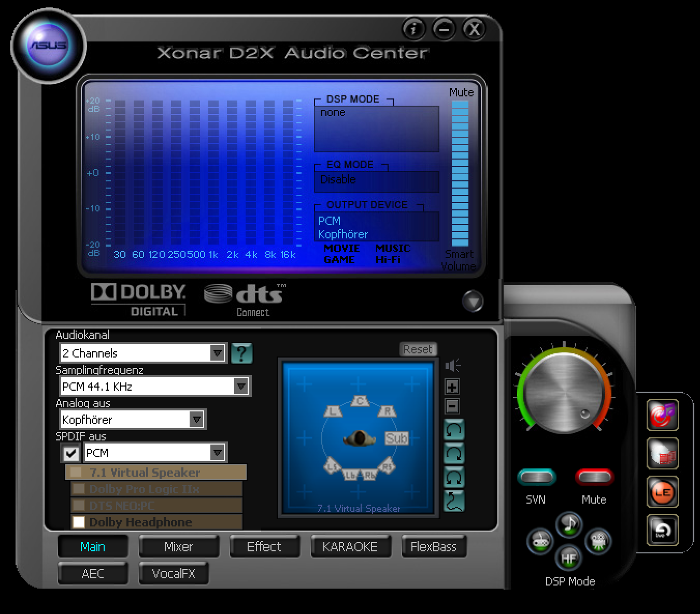Switch to the Effect tab
700x614 pixels.
(x=264, y=547)
